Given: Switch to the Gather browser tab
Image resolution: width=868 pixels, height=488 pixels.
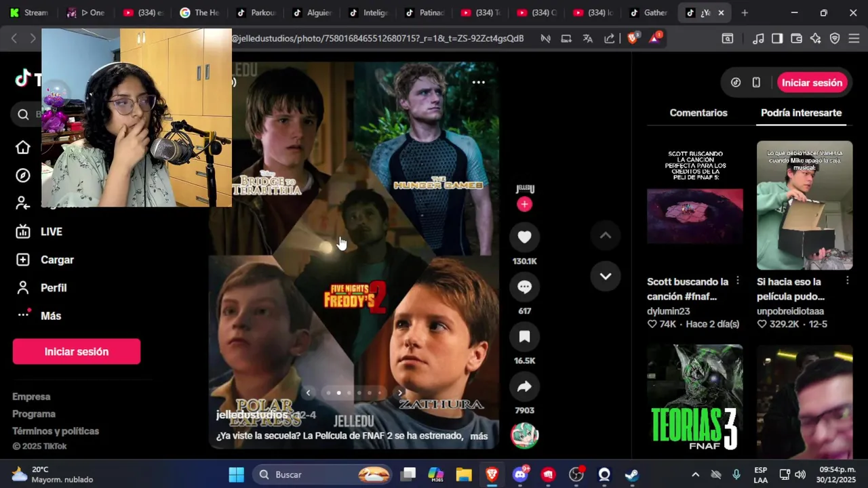Looking at the screenshot, I should click(x=650, y=13).
